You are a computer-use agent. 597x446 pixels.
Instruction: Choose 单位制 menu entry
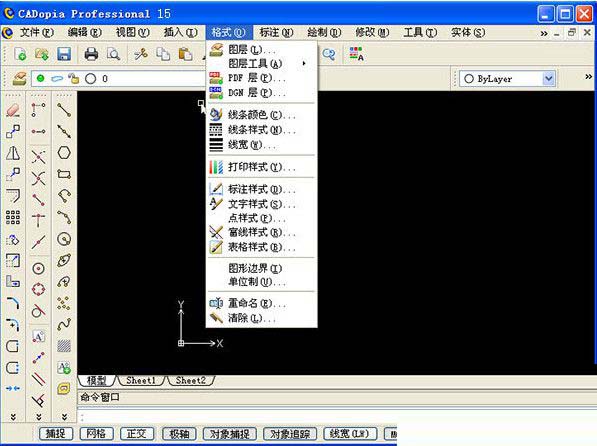click(262, 282)
